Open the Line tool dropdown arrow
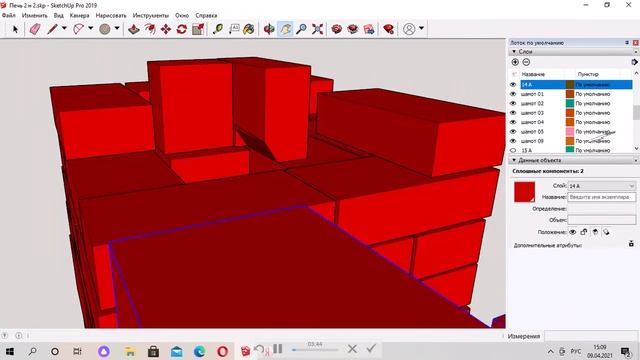This screenshot has width=640, height=360. (x=64, y=29)
